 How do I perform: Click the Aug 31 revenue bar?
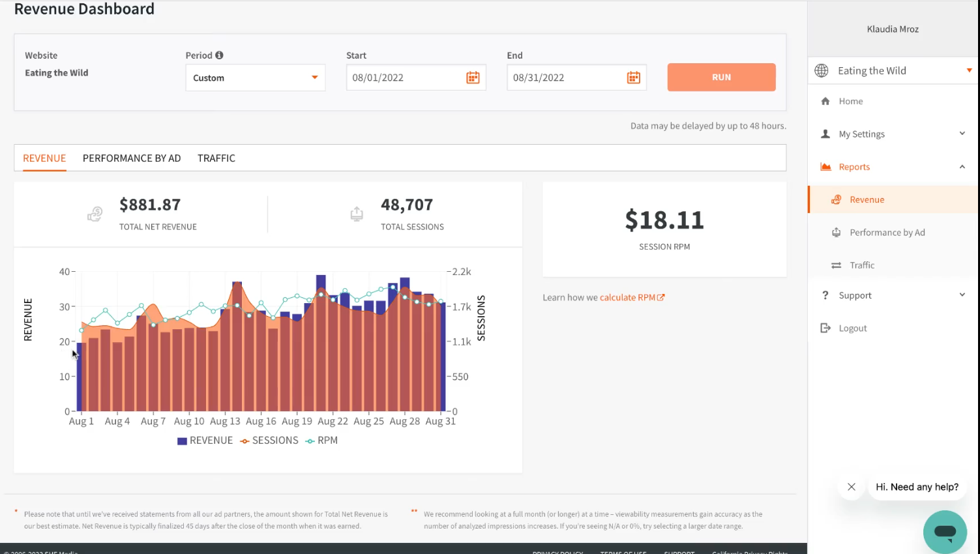(x=443, y=357)
